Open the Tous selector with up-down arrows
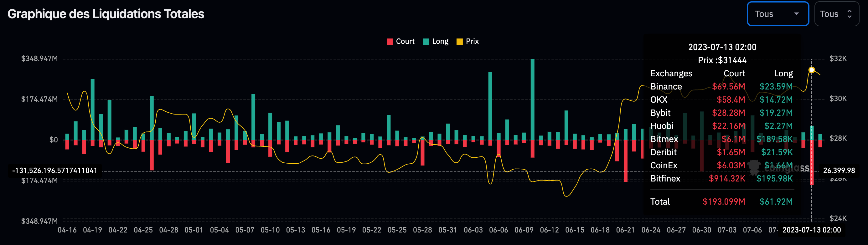 click(836, 14)
